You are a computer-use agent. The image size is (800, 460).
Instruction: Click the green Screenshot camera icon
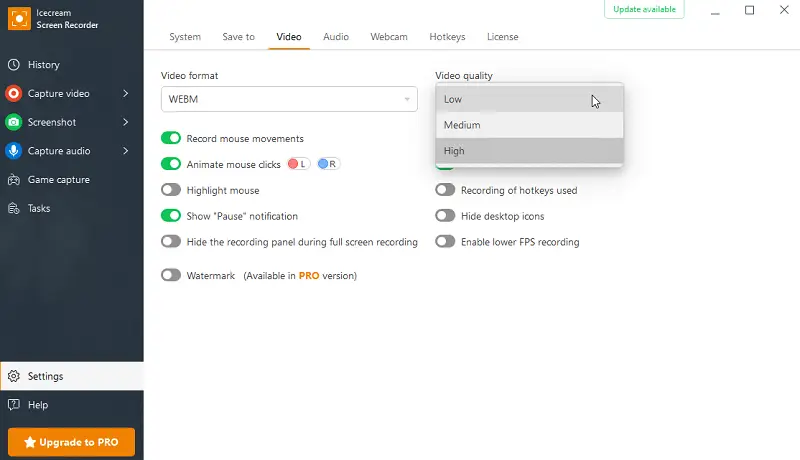[14, 122]
